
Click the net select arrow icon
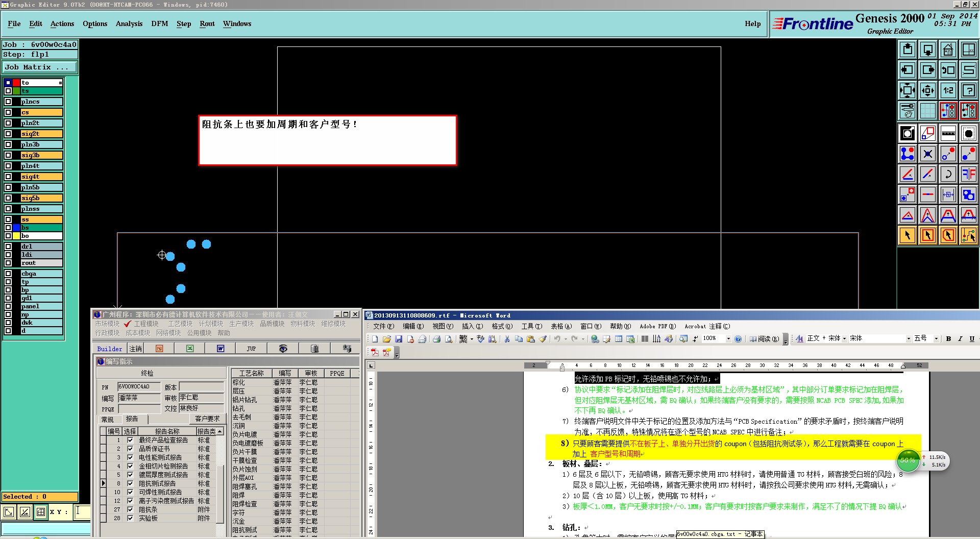pyautogui.click(x=968, y=235)
